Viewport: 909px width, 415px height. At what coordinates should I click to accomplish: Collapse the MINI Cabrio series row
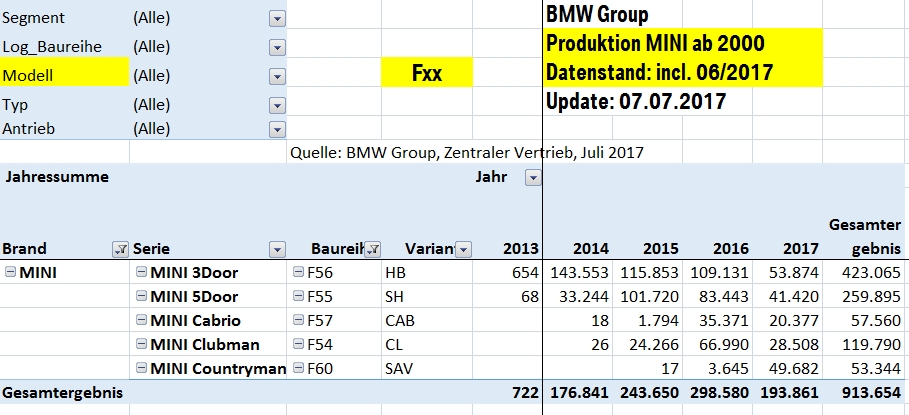tap(141, 320)
